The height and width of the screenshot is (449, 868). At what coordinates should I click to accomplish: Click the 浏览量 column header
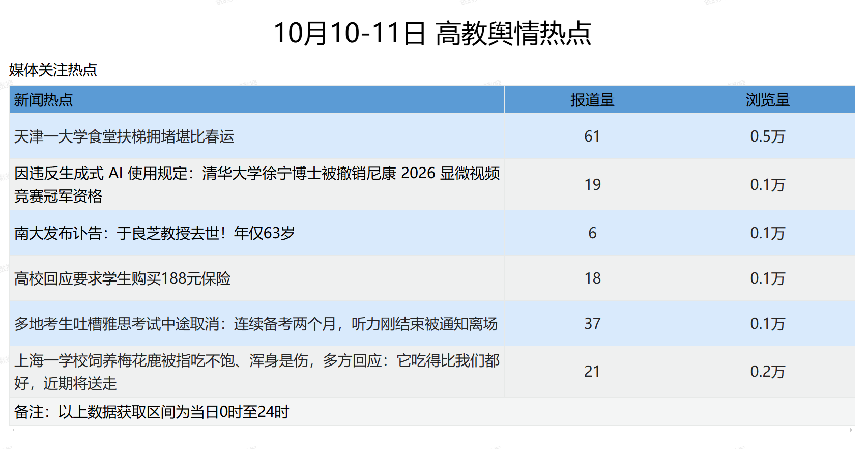pyautogui.click(x=768, y=100)
